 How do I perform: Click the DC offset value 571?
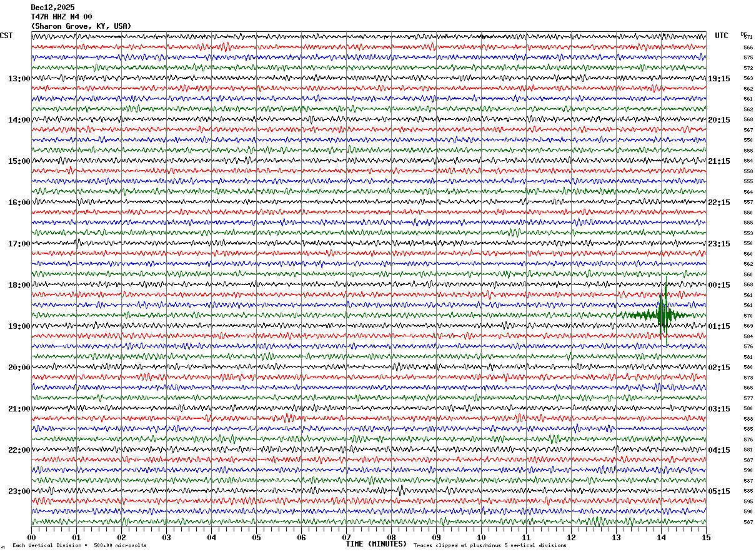(x=749, y=38)
